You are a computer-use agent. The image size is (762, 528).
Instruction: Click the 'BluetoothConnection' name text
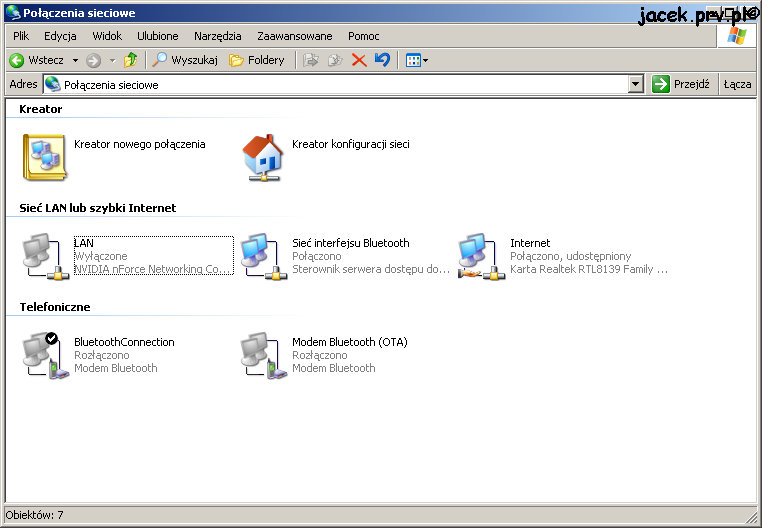click(124, 342)
